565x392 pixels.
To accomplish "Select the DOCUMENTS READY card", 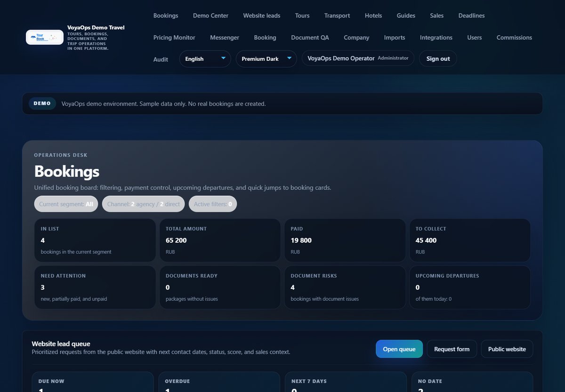I will (x=220, y=287).
